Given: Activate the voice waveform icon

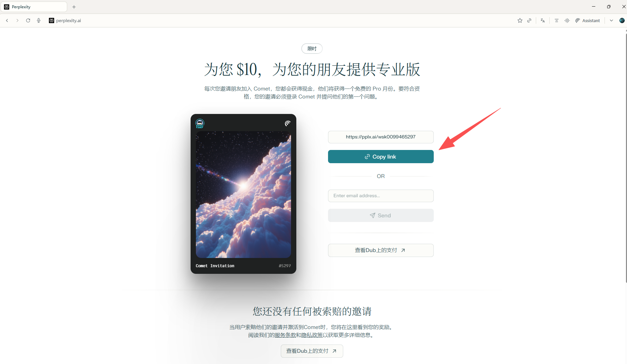Looking at the screenshot, I should click(x=567, y=20).
